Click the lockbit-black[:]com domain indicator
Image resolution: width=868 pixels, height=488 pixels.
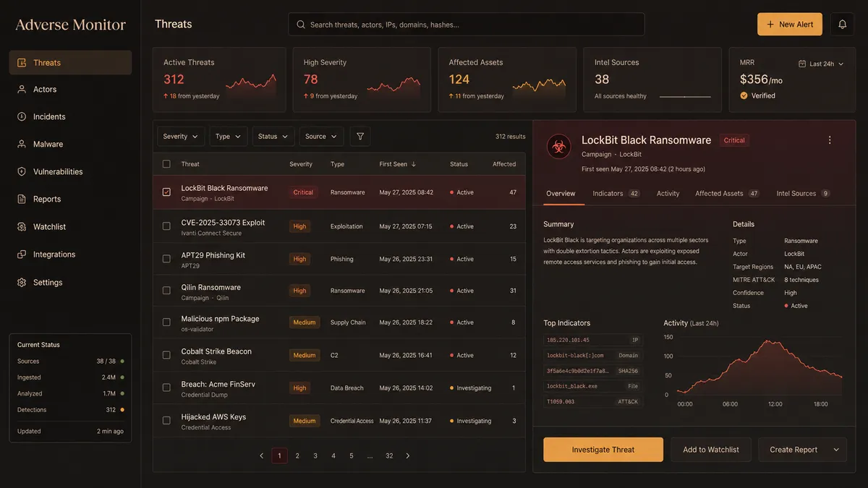click(x=593, y=355)
